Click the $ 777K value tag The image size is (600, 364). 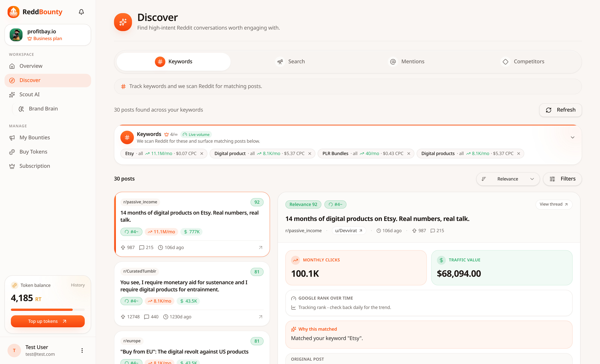click(192, 232)
